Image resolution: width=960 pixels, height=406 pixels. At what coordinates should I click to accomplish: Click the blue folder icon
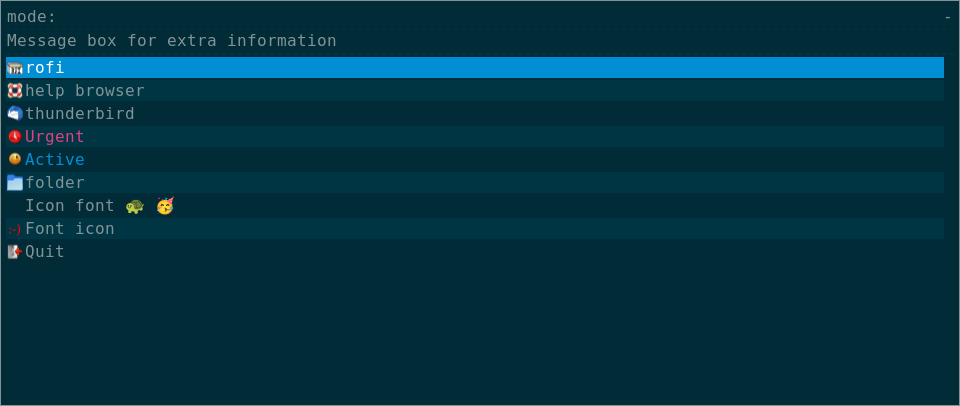click(x=15, y=183)
